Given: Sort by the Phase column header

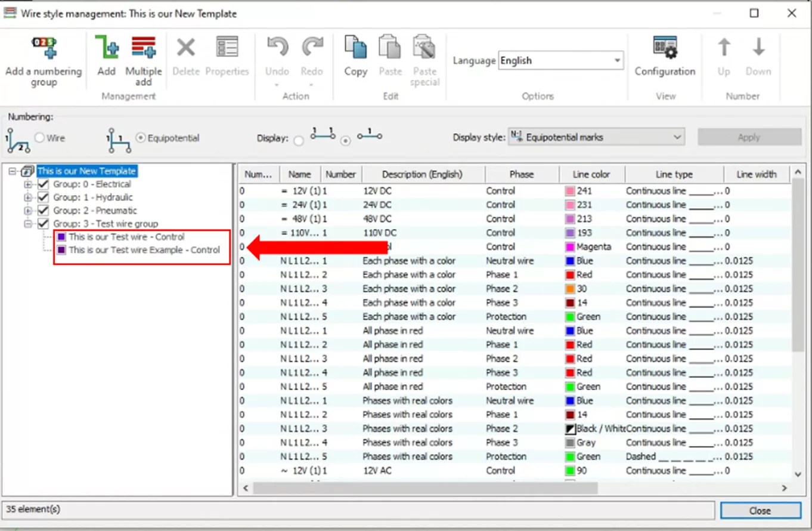Looking at the screenshot, I should tap(522, 174).
